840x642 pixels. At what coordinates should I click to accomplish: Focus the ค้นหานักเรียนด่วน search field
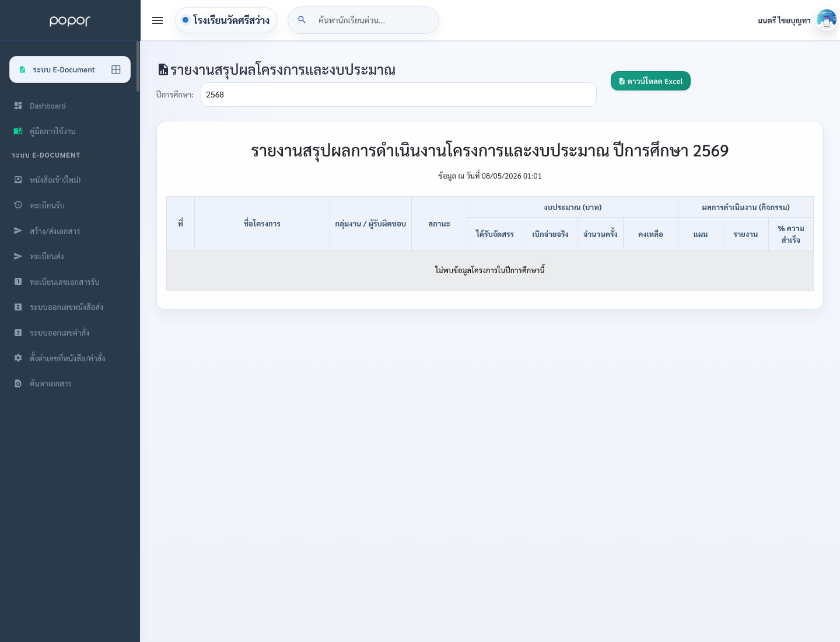(x=363, y=20)
